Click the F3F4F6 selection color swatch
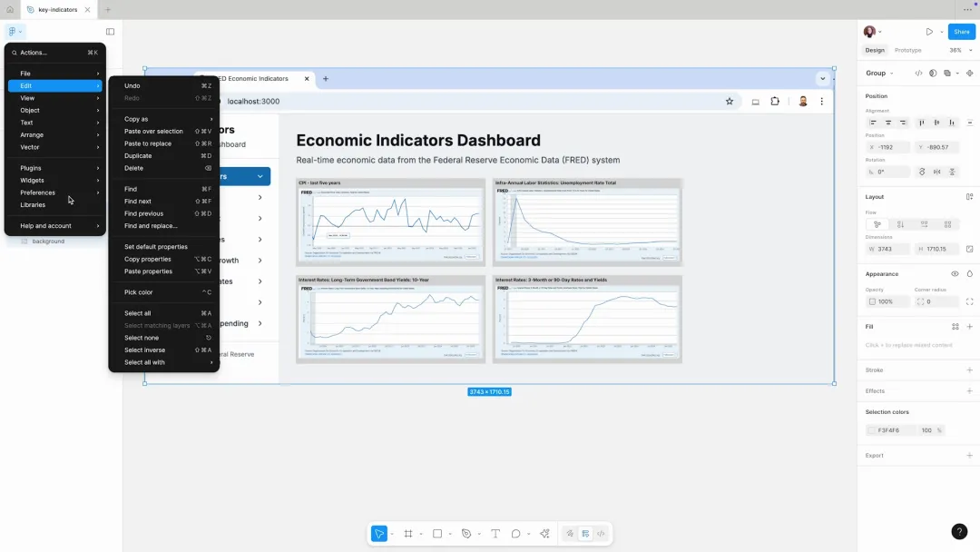980x552 pixels. tap(872, 430)
